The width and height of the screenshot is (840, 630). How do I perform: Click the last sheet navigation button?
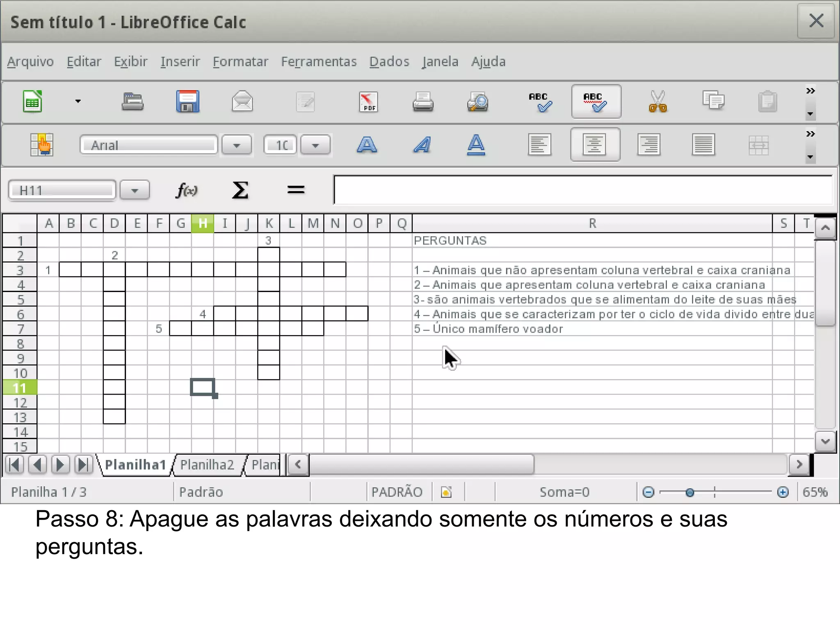(x=83, y=465)
